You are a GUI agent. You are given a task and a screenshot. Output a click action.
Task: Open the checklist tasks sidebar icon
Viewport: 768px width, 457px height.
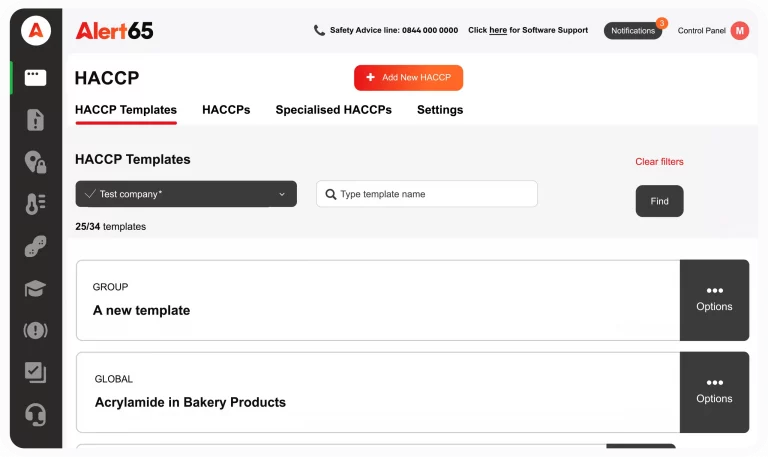[x=35, y=372]
